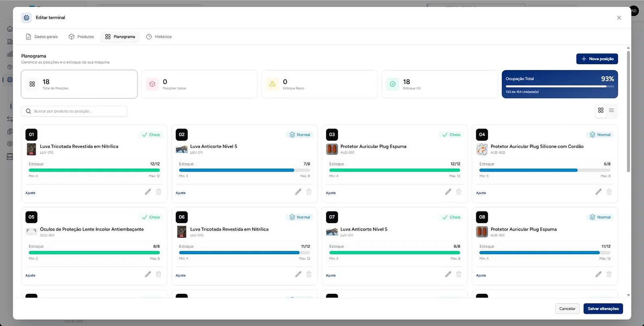The width and height of the screenshot is (644, 326).
Task: Select the Total de Posições card
Action: [79, 84]
